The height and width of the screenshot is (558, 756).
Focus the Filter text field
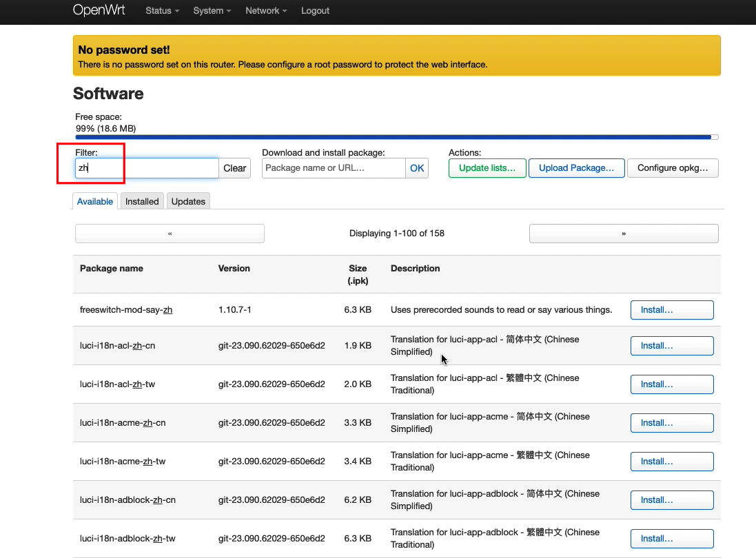pyautogui.click(x=147, y=168)
